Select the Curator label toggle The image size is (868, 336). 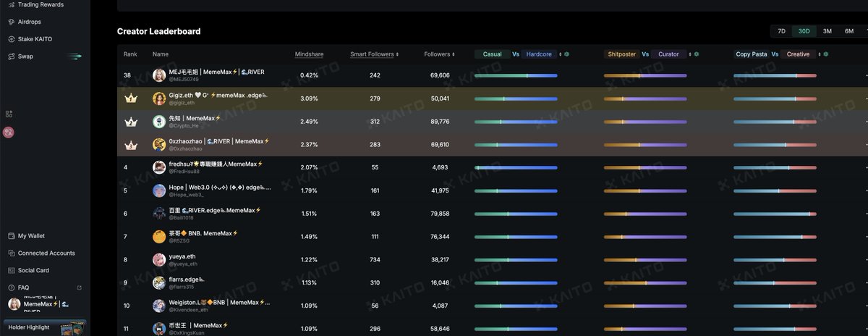(669, 54)
